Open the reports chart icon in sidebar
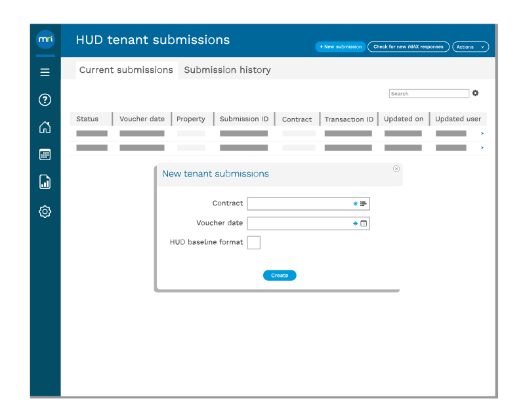The height and width of the screenshot is (420, 525). pos(45,182)
